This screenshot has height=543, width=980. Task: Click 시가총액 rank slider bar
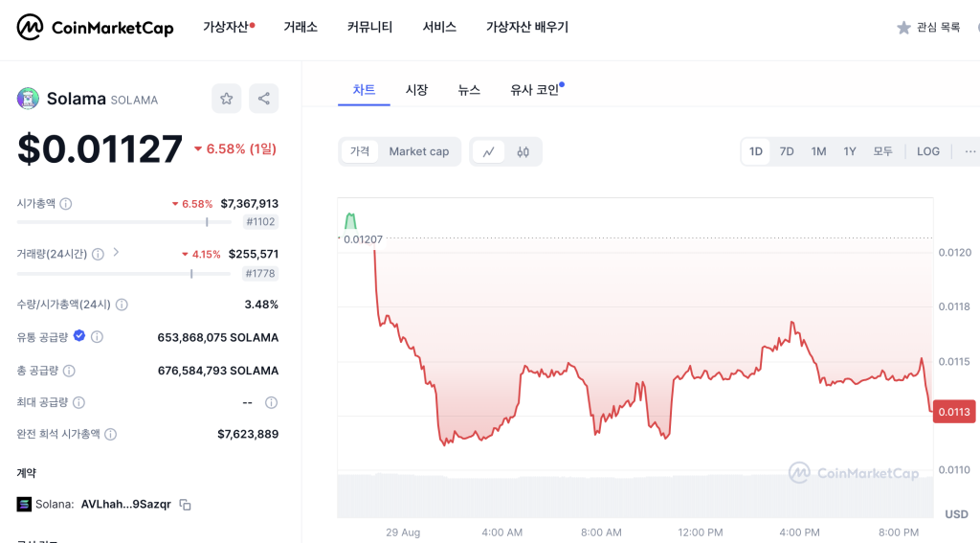(x=124, y=222)
